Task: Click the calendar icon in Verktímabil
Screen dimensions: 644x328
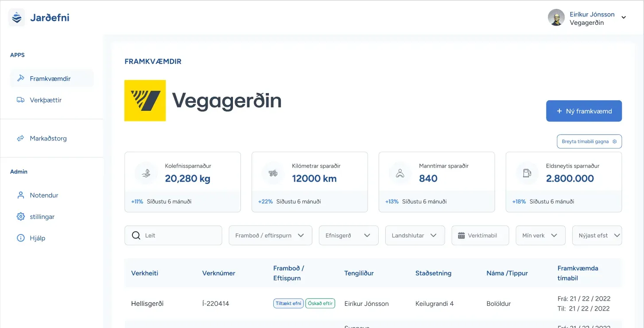Action: pyautogui.click(x=461, y=235)
